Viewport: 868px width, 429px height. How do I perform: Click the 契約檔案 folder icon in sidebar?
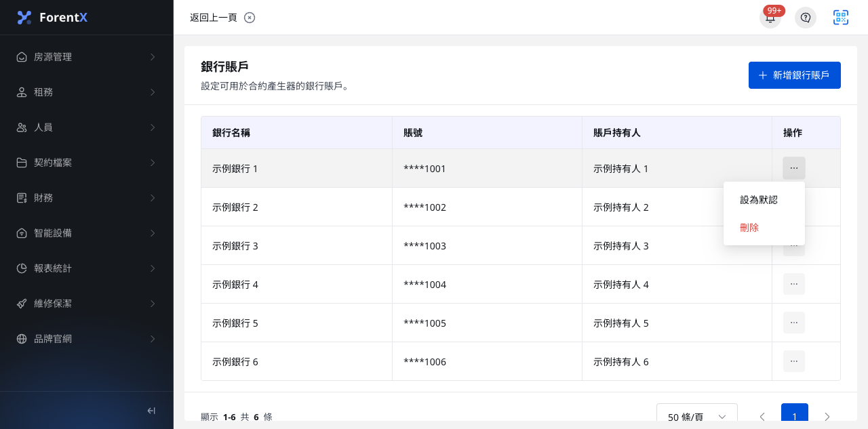[22, 163]
